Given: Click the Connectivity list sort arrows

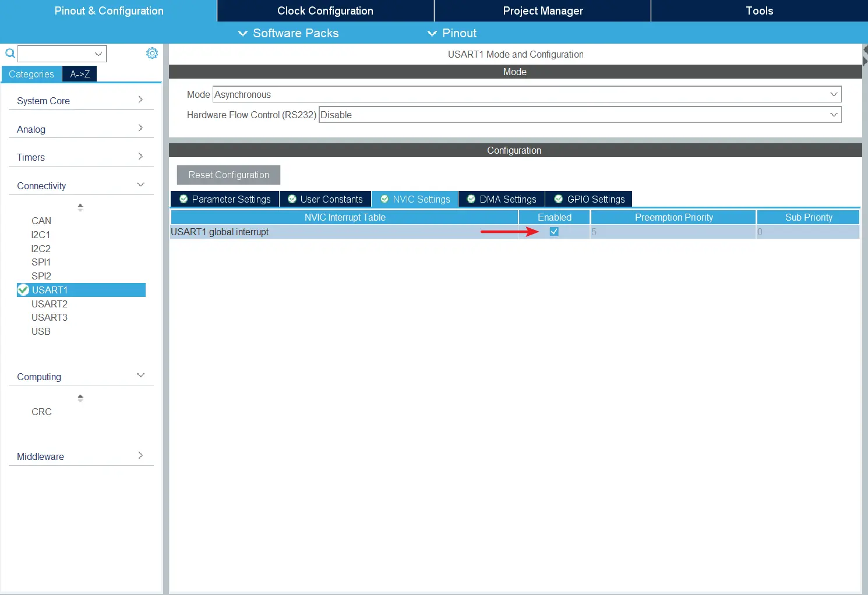Looking at the screenshot, I should tap(80, 207).
